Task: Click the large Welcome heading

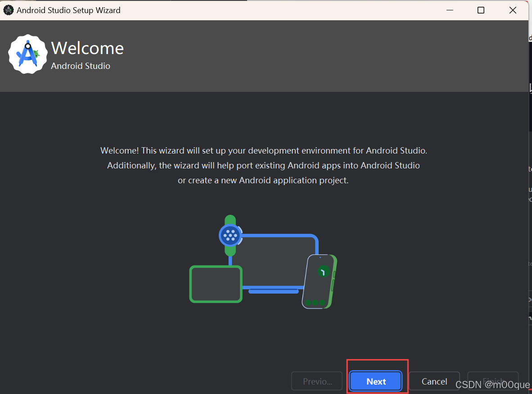Action: click(x=87, y=48)
